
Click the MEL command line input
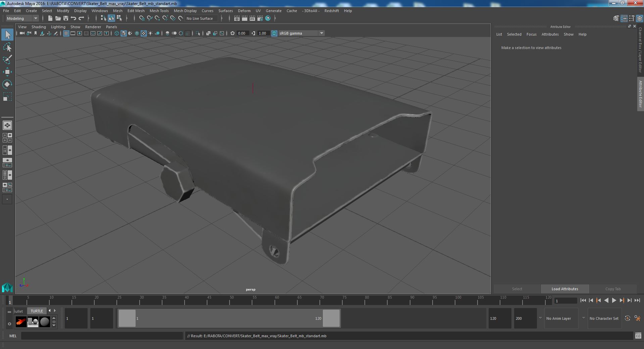102,336
